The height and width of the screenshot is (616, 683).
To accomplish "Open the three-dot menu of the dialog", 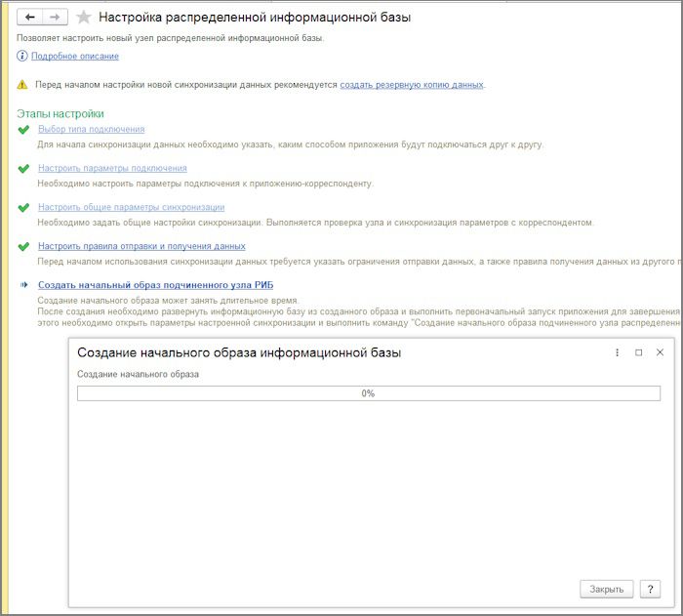I will [617, 352].
